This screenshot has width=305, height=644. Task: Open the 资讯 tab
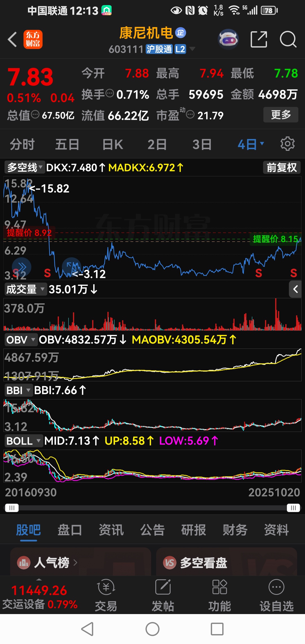(111, 530)
